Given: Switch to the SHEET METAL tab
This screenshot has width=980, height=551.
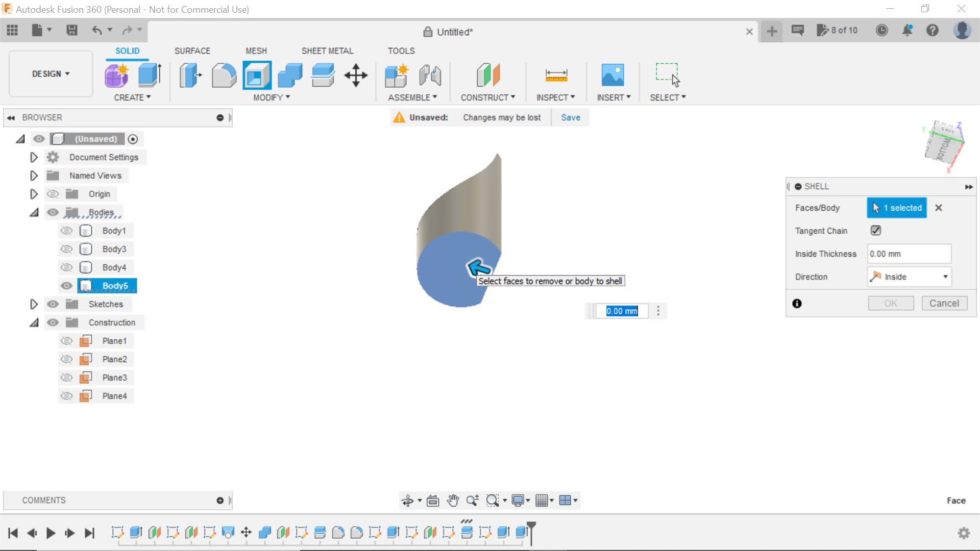Looking at the screenshot, I should [x=327, y=51].
